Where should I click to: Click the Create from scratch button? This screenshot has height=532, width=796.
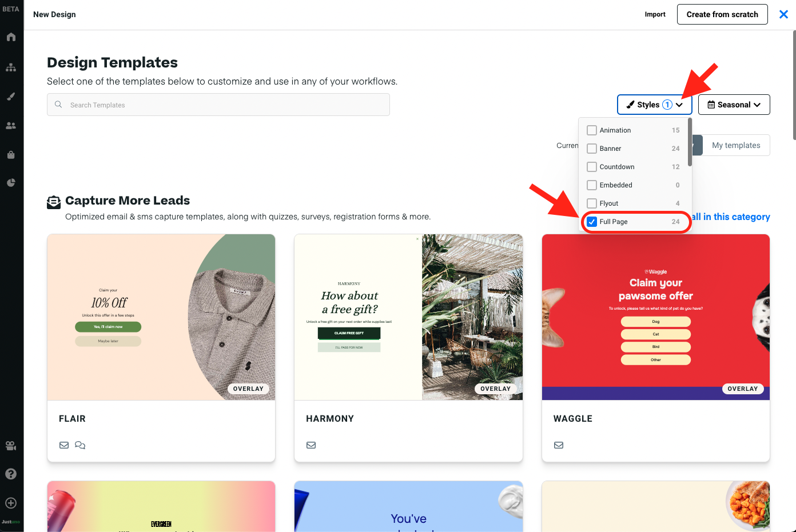(722, 14)
